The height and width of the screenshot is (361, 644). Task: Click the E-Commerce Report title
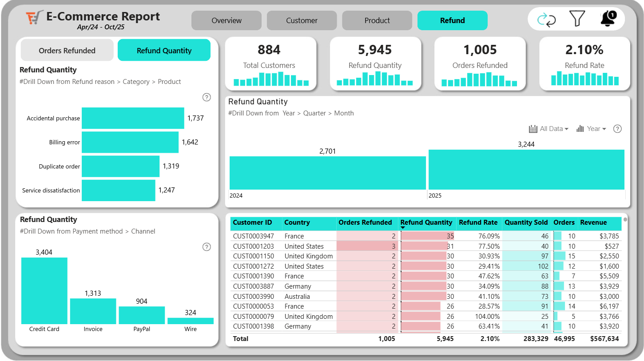point(103,16)
